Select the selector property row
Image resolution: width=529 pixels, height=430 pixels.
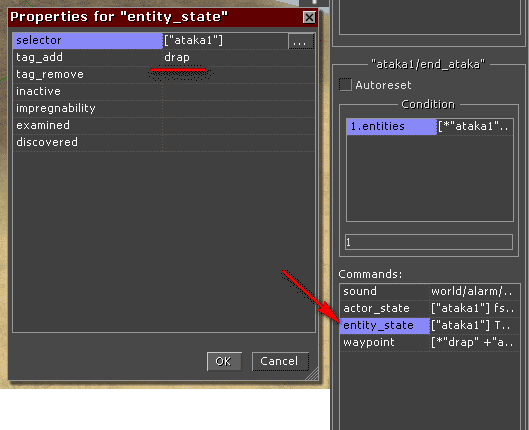click(164, 41)
